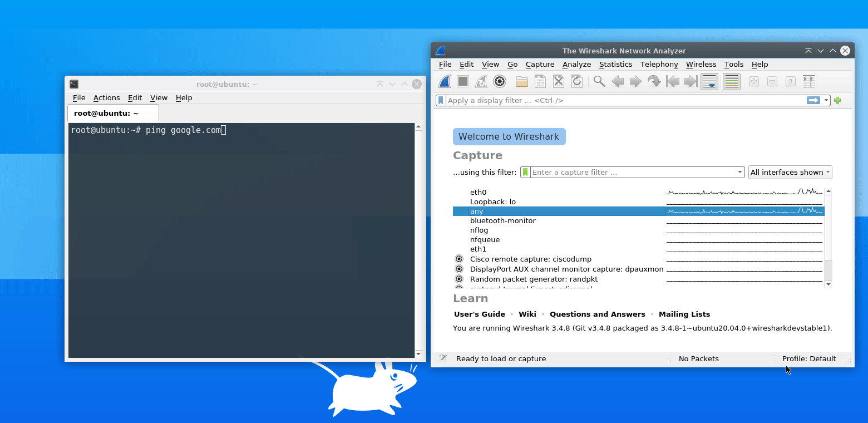Viewport: 868px width, 423px height.
Task: Find a packet magnifier icon
Action: click(599, 82)
